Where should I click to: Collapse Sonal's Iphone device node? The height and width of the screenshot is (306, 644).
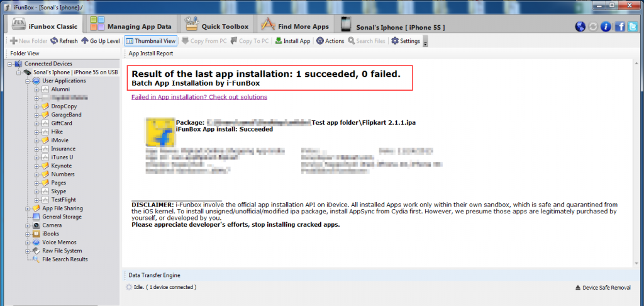point(18,72)
